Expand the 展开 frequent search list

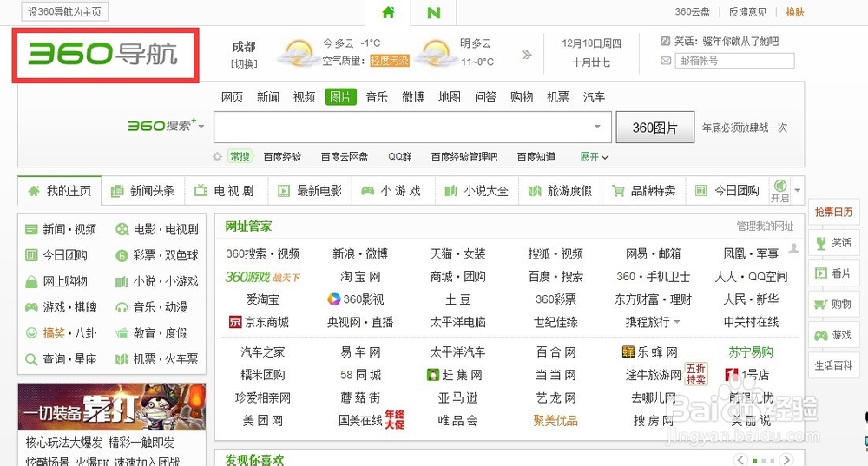[594, 157]
